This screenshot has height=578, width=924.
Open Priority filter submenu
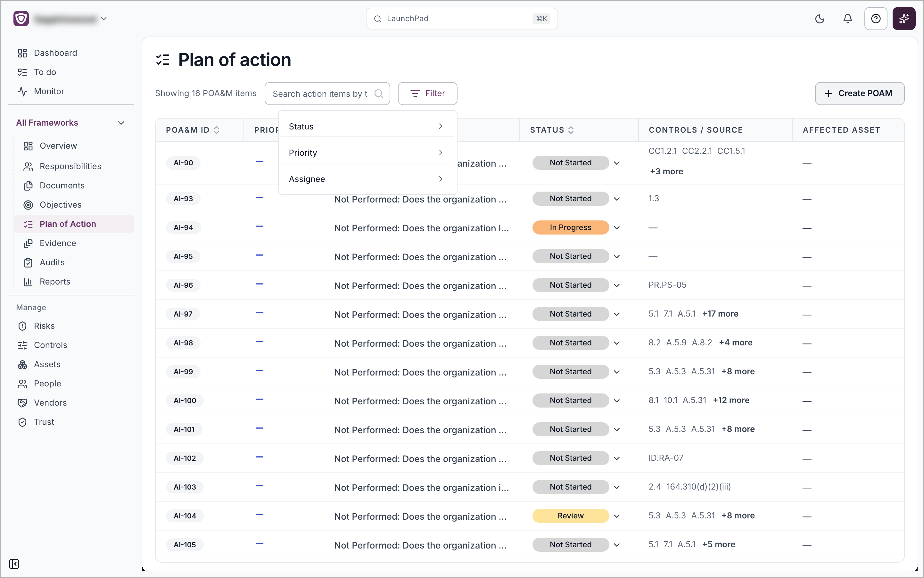(x=367, y=153)
